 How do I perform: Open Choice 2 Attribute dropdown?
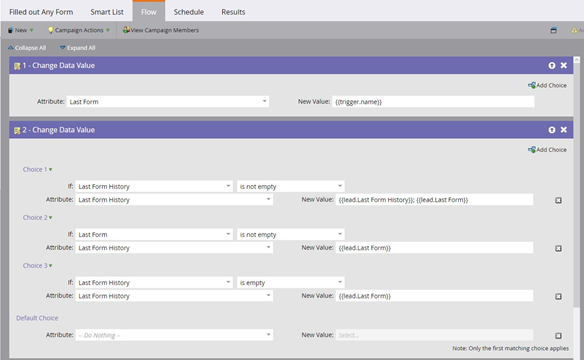174,248
